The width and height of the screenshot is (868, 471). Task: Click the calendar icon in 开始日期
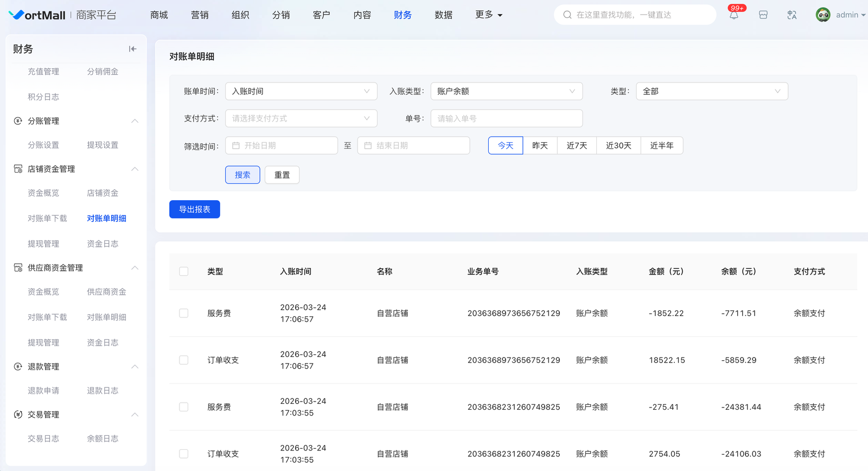click(236, 145)
